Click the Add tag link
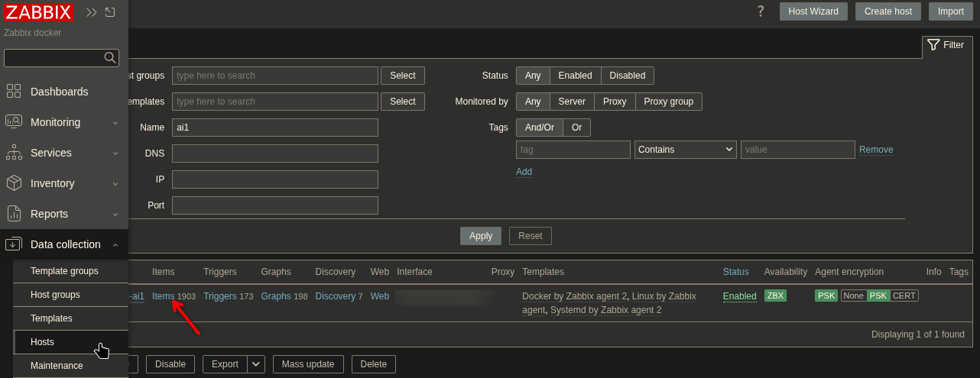980x378 pixels. [524, 172]
